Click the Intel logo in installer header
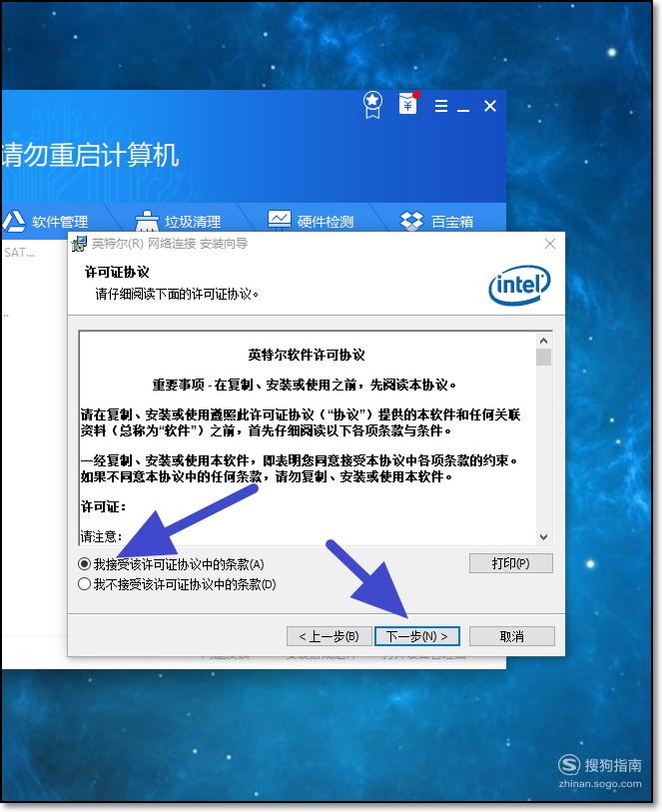662x812 pixels. [x=519, y=285]
